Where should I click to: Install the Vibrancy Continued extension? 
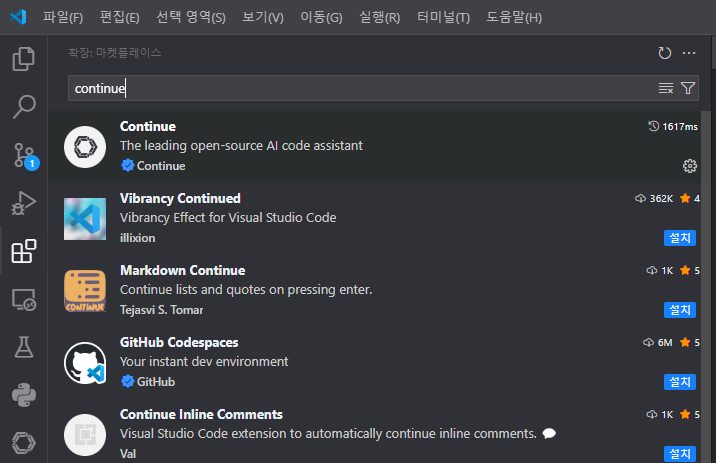[x=679, y=238]
